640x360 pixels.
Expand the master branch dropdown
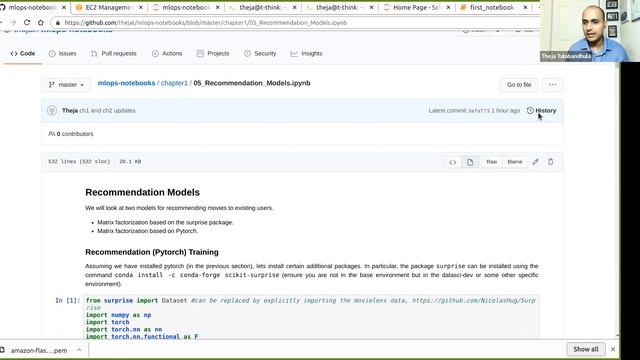tap(66, 84)
